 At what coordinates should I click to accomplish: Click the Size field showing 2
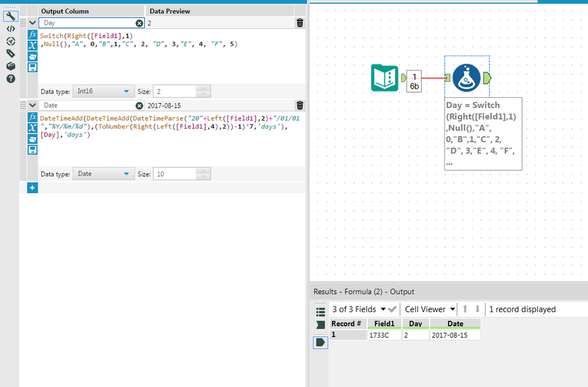175,91
